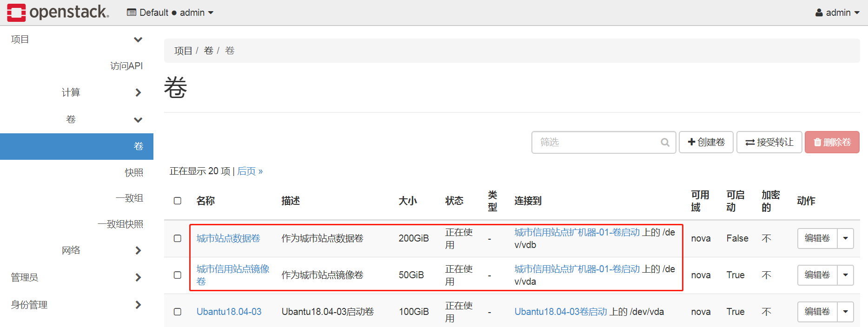Viewport: 868px width, 327px height.
Task: Open the admin user menu
Action: coord(837,13)
